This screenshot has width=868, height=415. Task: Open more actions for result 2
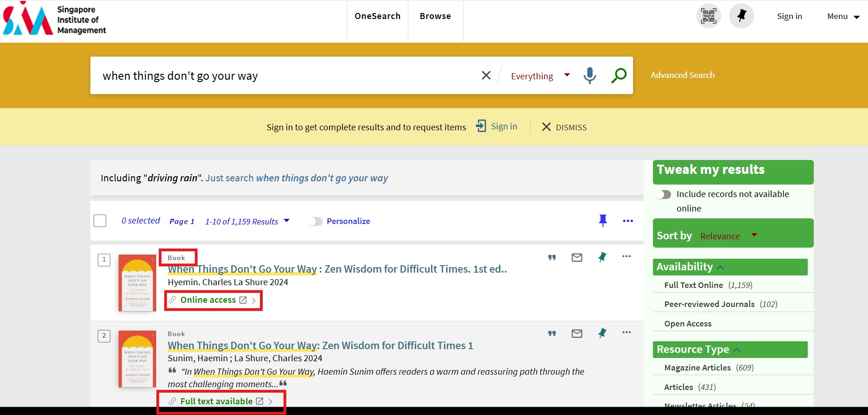(x=627, y=332)
